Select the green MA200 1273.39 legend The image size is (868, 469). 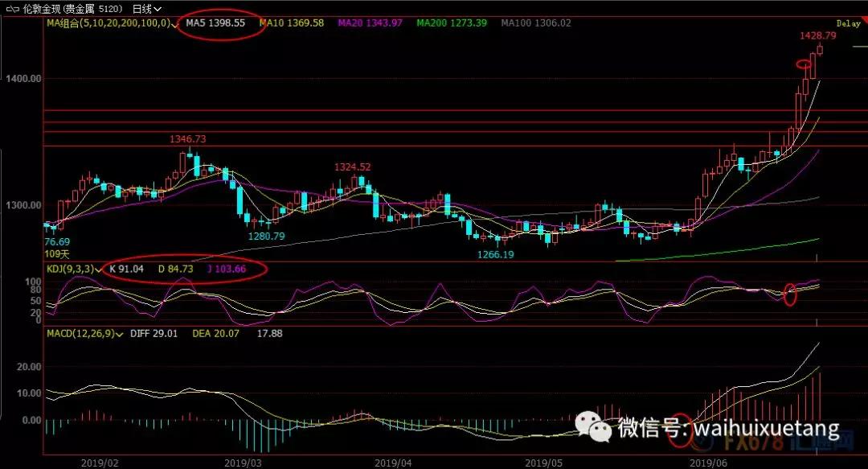[452, 23]
